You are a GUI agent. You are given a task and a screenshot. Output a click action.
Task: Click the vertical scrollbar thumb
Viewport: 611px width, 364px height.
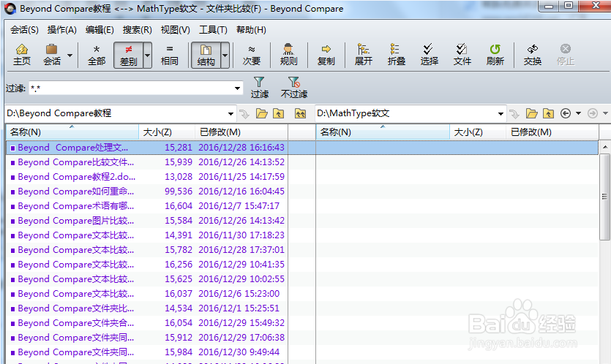tap(604, 197)
